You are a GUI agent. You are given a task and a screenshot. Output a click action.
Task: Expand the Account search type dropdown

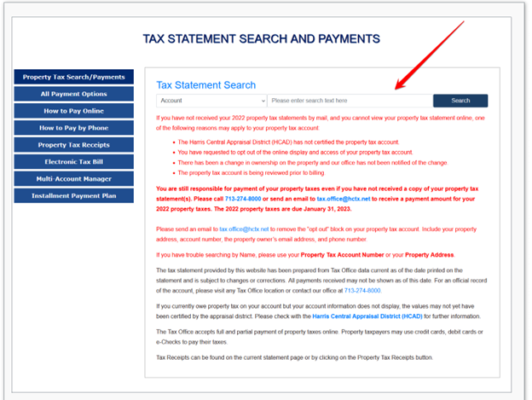click(211, 101)
